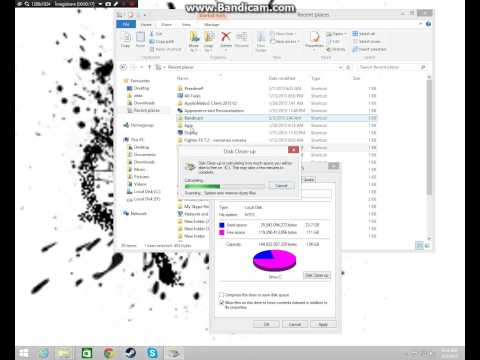Switch to the Manage ribbon tab
The width and height of the screenshot is (480, 360).
(x=211, y=25)
